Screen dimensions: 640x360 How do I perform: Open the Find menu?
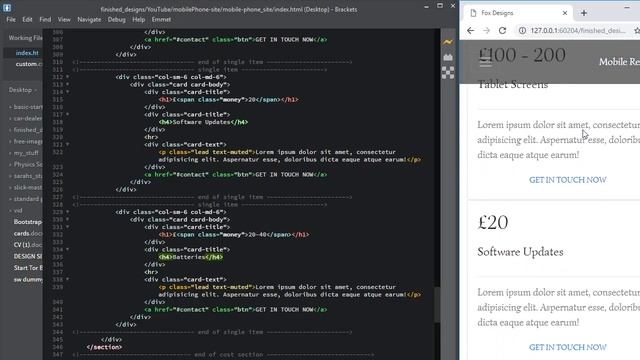click(x=45, y=20)
